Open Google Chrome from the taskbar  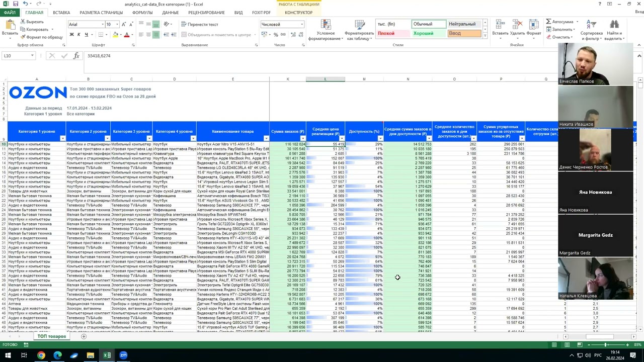pyautogui.click(x=41, y=355)
